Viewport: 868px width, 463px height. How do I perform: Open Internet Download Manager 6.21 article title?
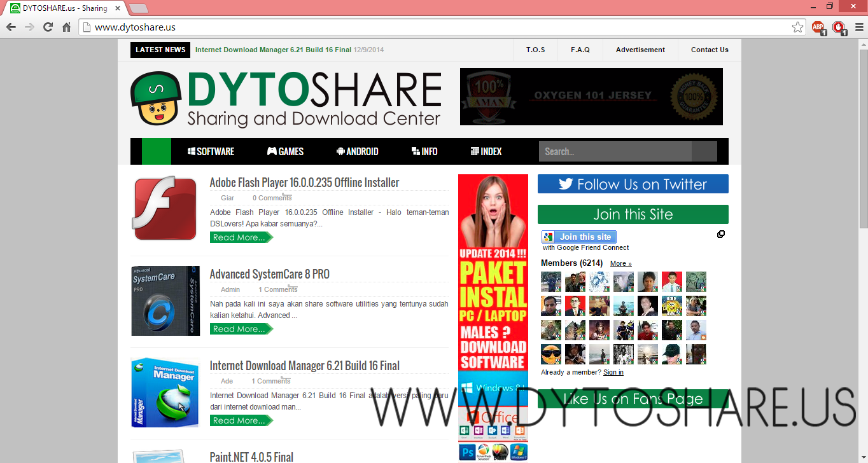tap(305, 366)
